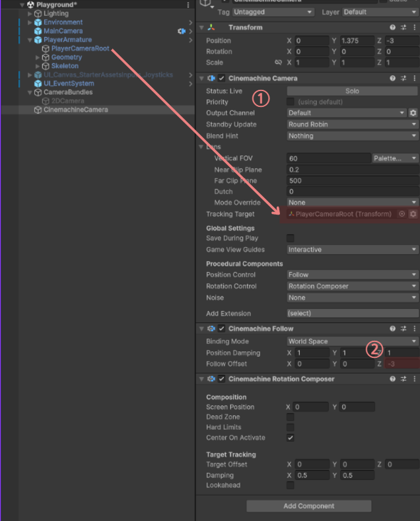Open Binding Mode World Space dropdown
The width and height of the screenshot is (420, 521).
coord(353,341)
